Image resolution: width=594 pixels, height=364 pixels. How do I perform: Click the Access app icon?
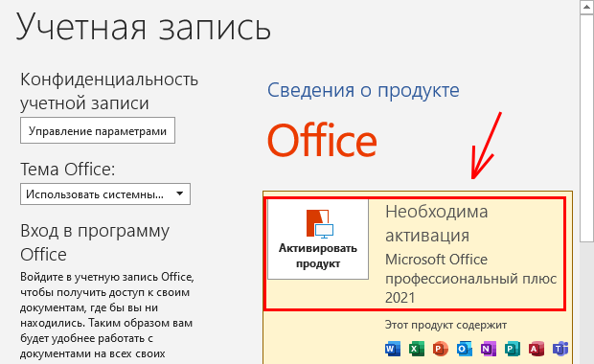point(537,349)
